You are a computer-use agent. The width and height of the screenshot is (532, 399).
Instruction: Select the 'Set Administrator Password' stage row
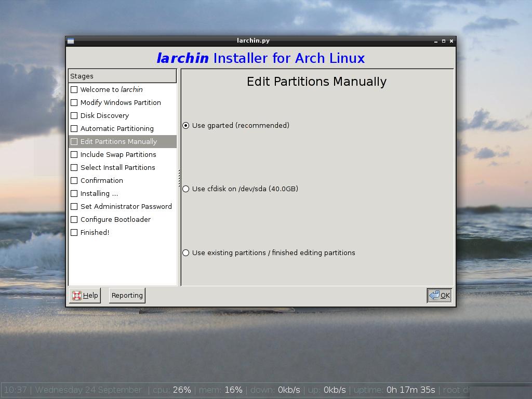(x=123, y=207)
